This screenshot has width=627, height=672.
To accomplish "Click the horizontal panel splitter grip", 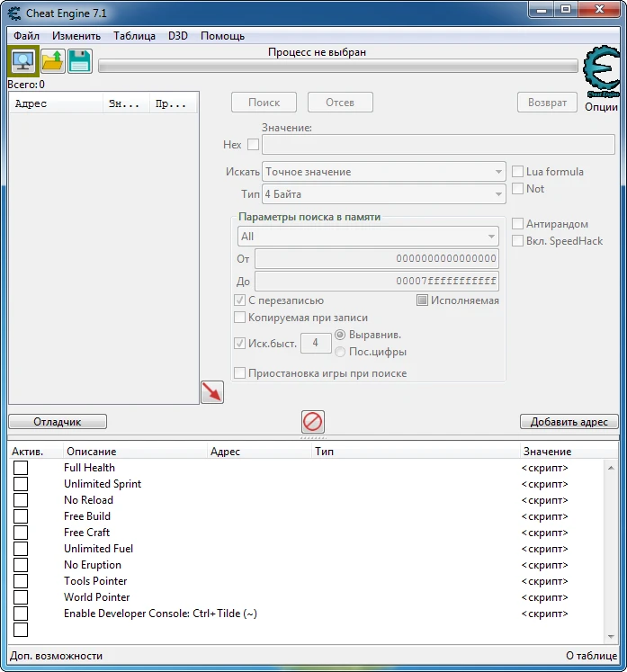I will coord(313,438).
